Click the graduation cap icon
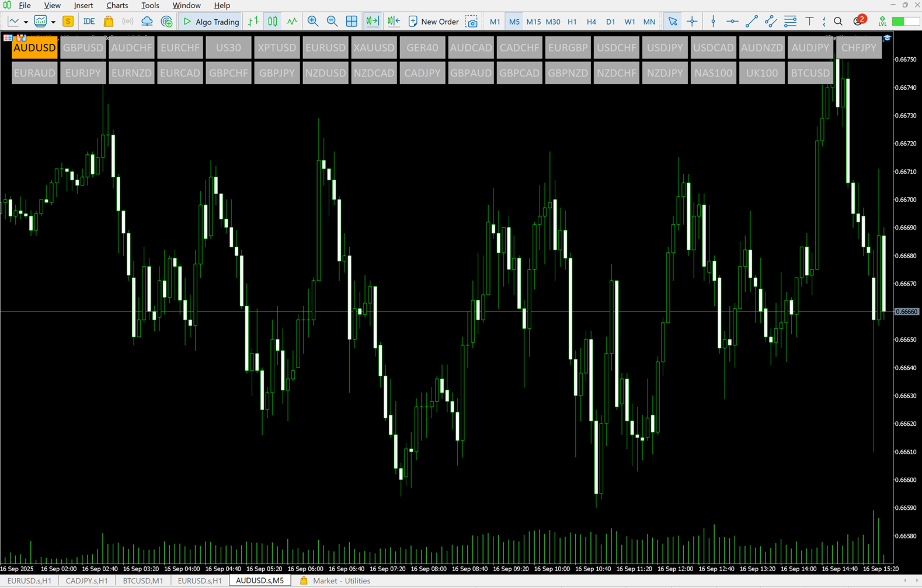 pos(887,38)
